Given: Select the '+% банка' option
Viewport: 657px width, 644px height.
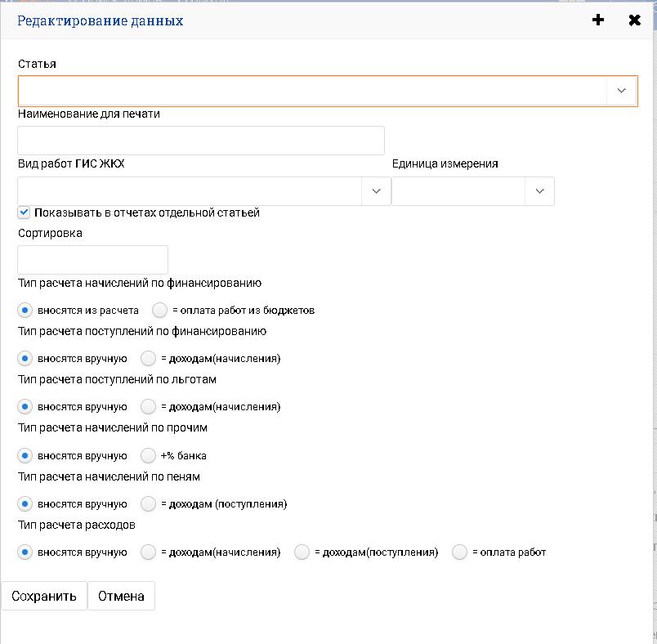Looking at the screenshot, I should tap(148, 455).
